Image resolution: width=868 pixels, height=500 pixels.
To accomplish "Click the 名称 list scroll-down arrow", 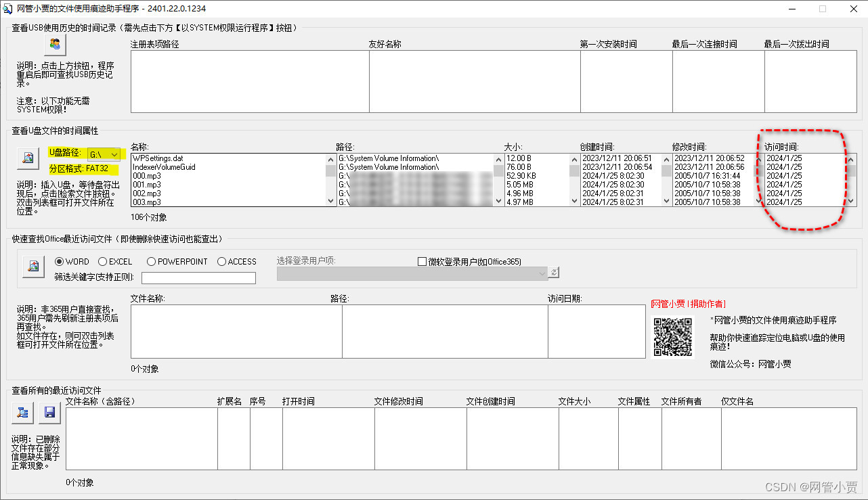I will [x=330, y=200].
